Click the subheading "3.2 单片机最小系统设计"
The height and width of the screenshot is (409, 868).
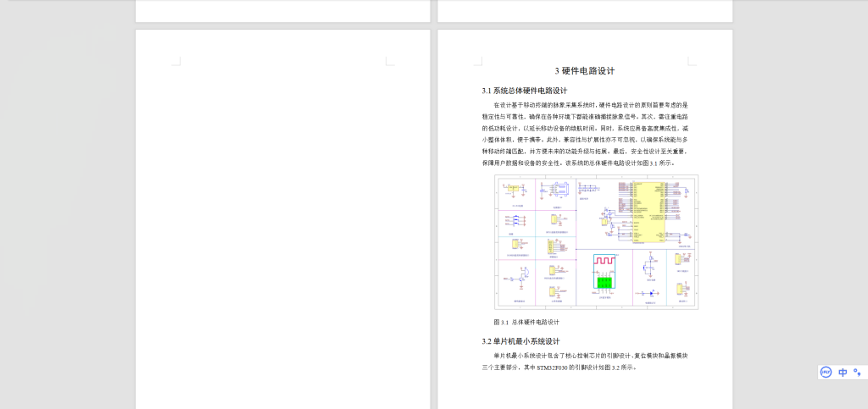point(521,341)
